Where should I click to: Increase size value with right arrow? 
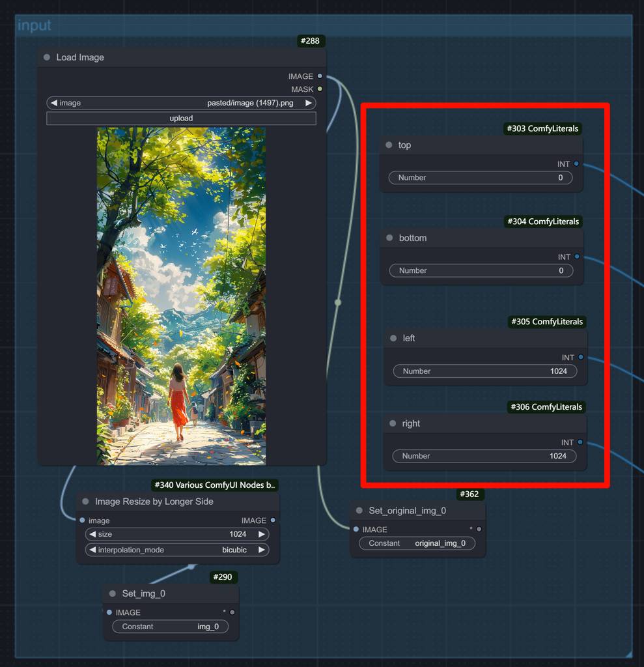(x=262, y=534)
